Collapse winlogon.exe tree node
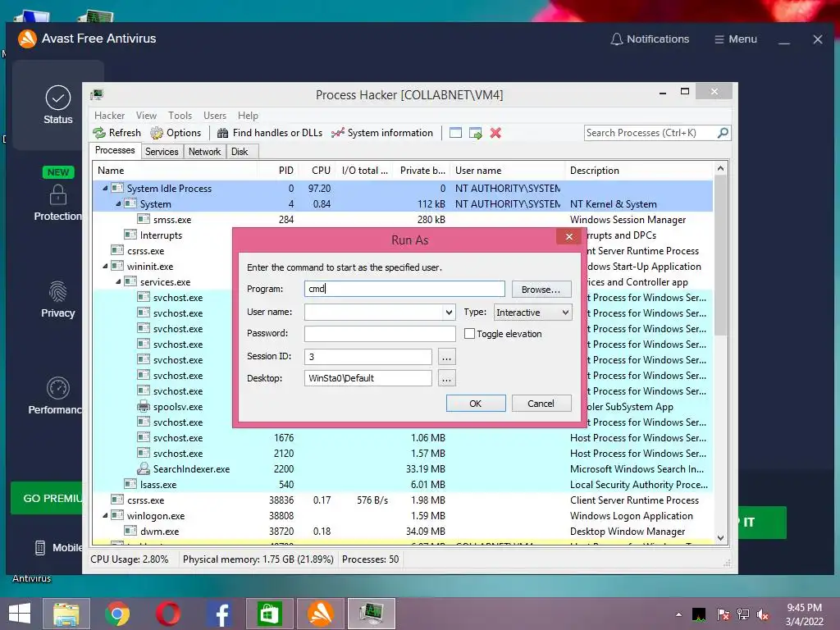840x630 pixels. point(105,515)
